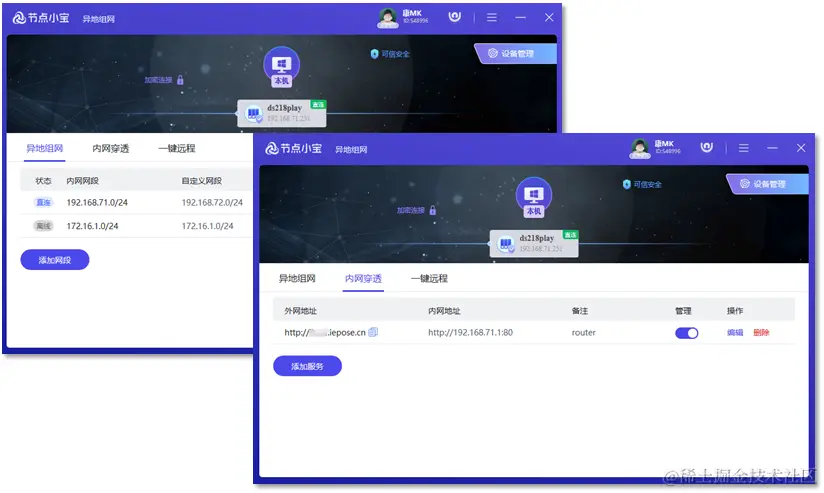
Task: Select 一键远程 tab in back window
Action: coord(177,148)
